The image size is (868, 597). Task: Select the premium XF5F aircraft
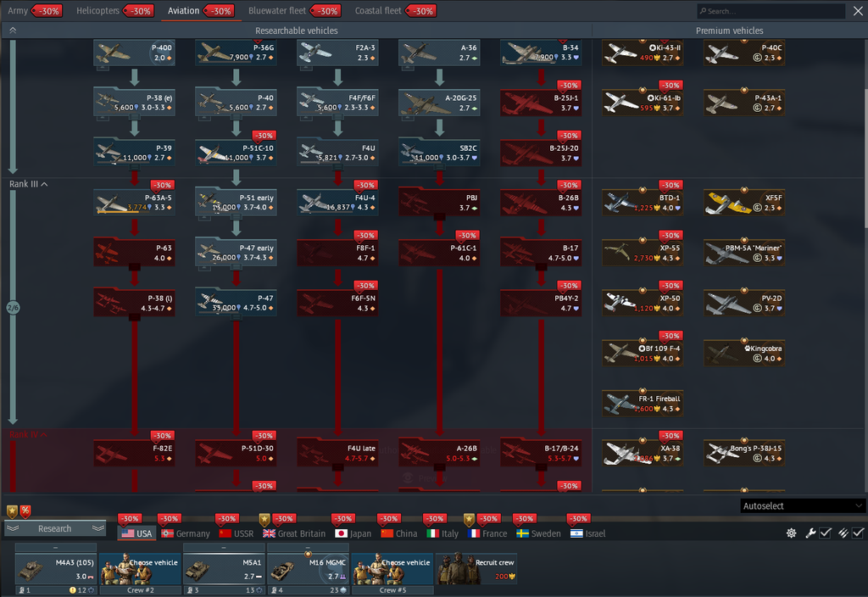tap(744, 203)
